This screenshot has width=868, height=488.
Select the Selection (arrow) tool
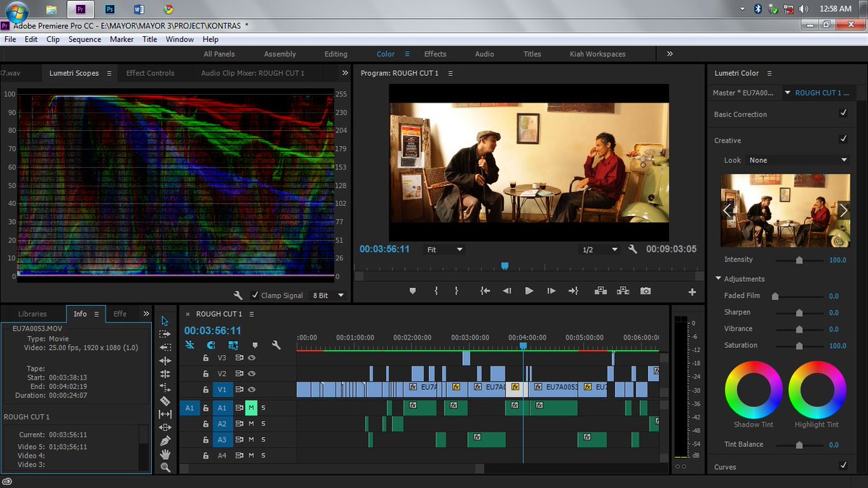[x=165, y=321]
